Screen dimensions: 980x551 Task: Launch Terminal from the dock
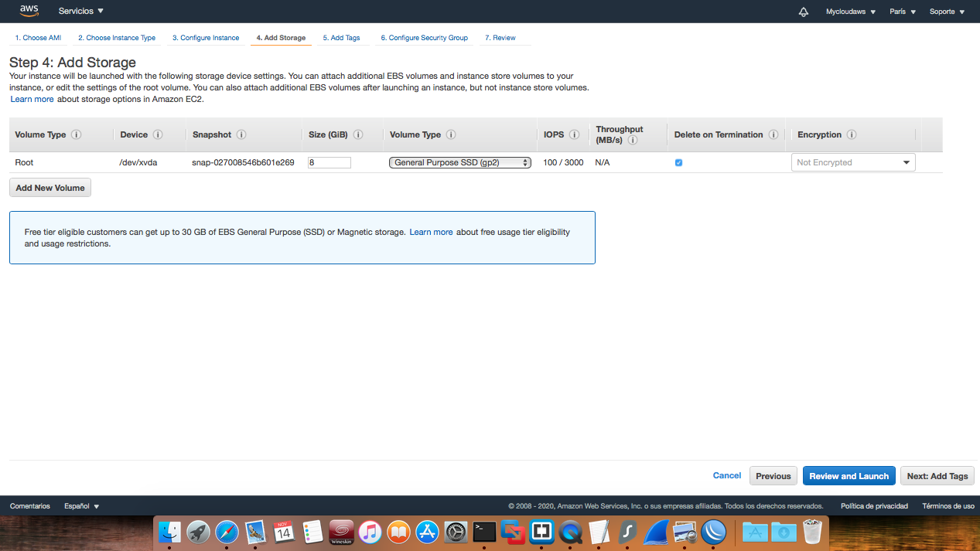(x=484, y=532)
